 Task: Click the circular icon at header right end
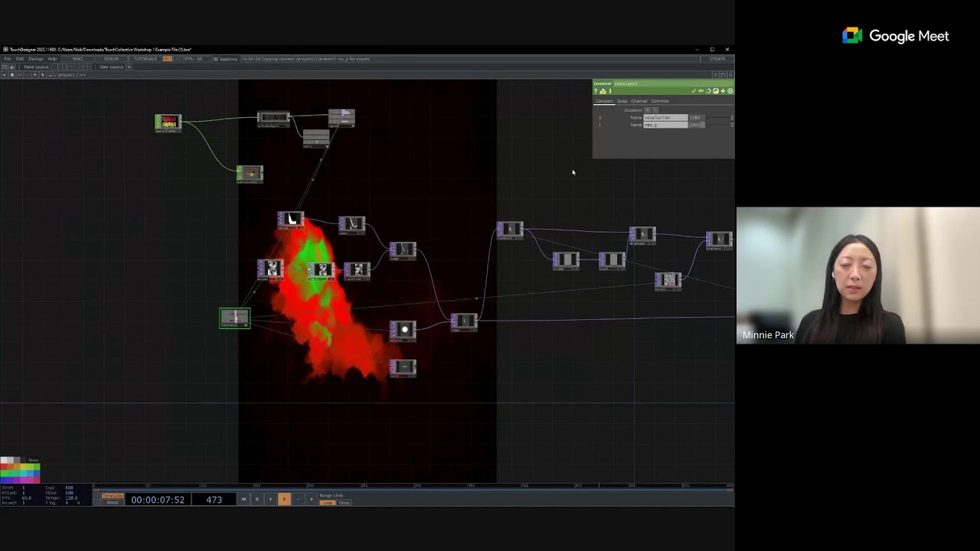pos(730,91)
